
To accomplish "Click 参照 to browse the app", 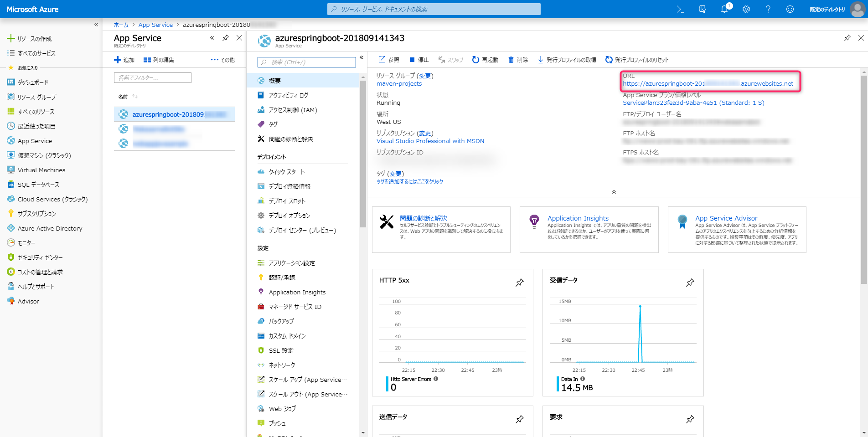I will [x=389, y=60].
